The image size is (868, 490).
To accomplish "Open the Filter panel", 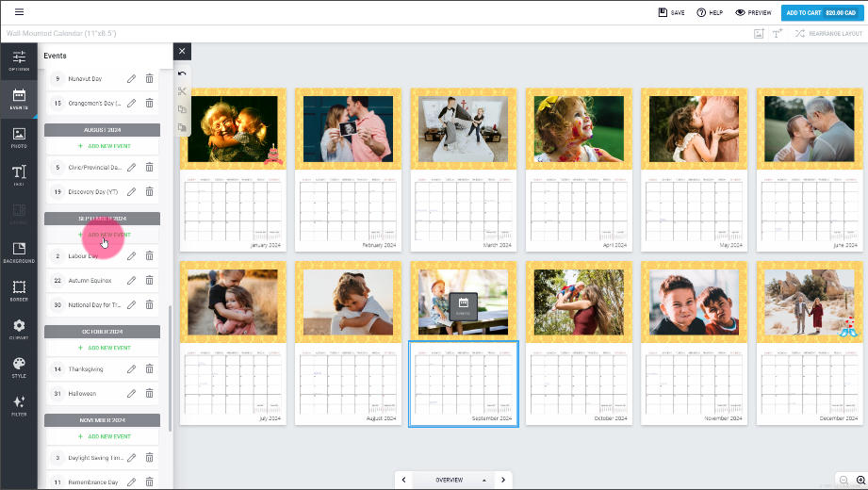I will pos(19,406).
